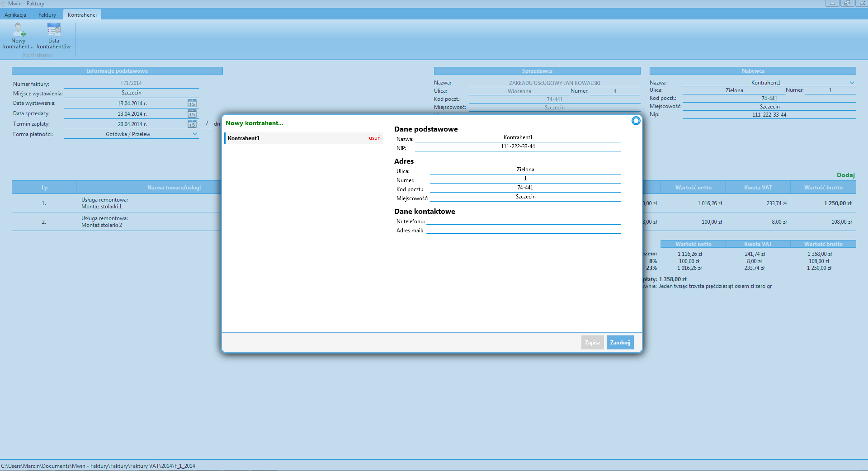Select invoice row Montaż stolarki 1
Image resolution: width=868 pixels, height=471 pixels.
117,203
